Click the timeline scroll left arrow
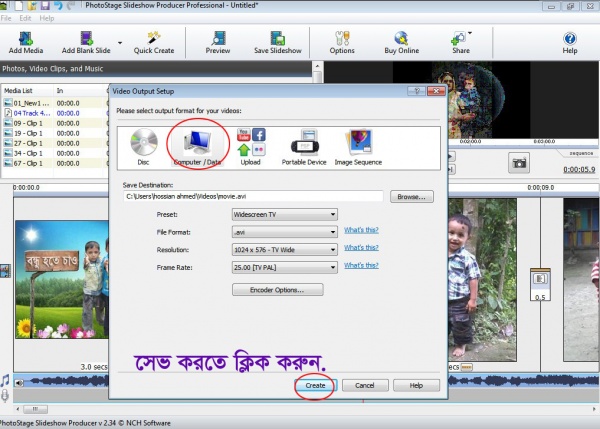600x429 pixels. coord(18,409)
